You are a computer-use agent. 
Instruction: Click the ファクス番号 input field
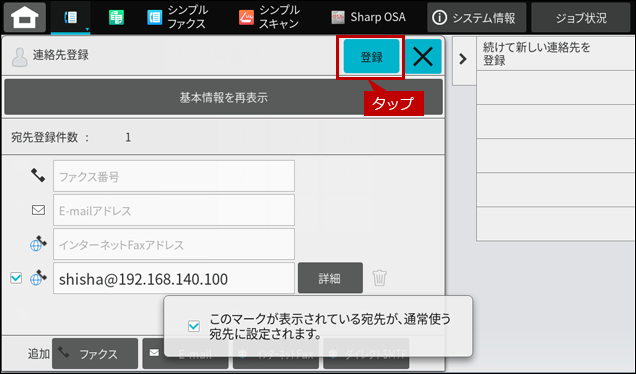pos(174,176)
